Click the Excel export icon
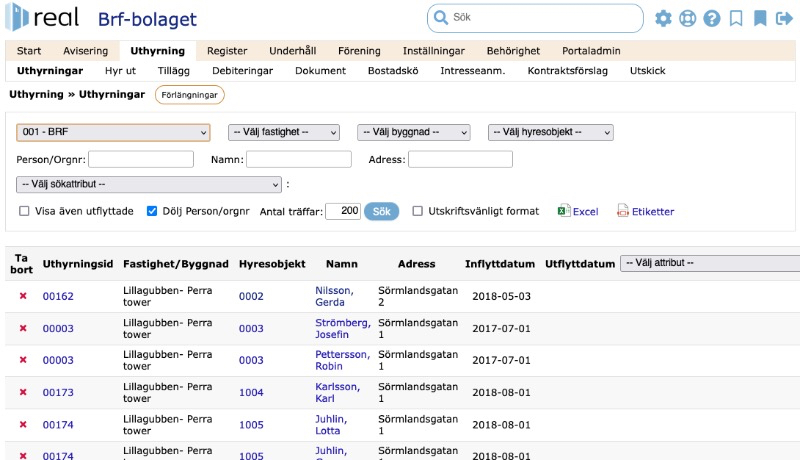Image resolution: width=800 pixels, height=460 pixels. (564, 211)
